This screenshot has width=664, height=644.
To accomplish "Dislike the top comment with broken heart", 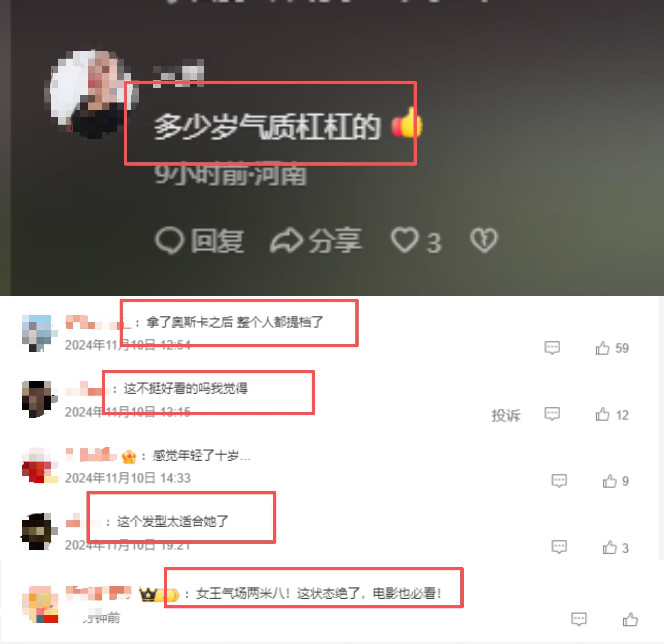I will (x=484, y=240).
